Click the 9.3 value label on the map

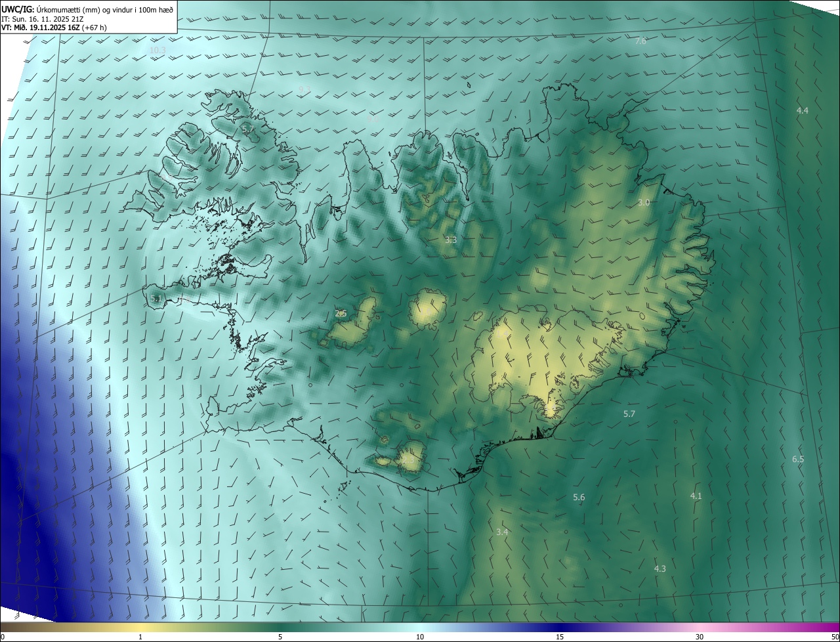pos(304,89)
